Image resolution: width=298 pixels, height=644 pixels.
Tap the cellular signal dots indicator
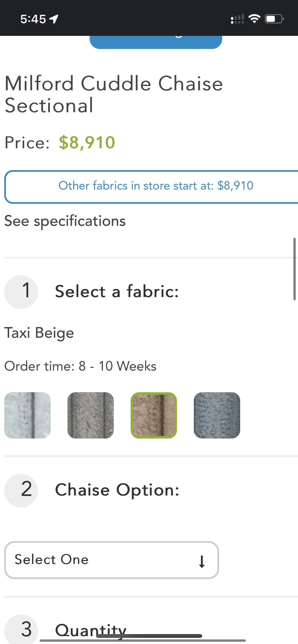point(237,19)
